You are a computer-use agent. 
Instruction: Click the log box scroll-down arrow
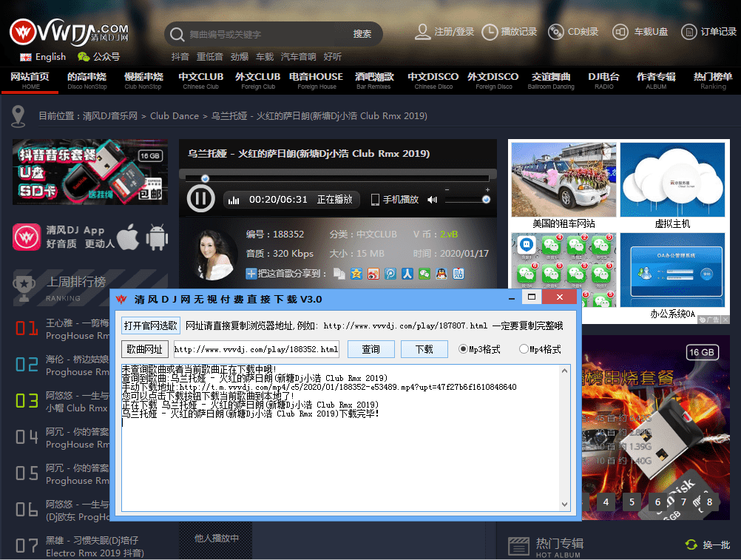pos(566,505)
